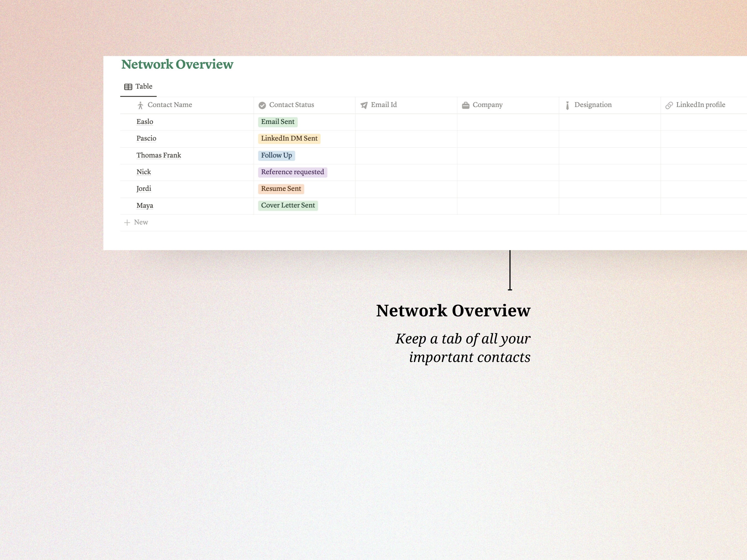Image resolution: width=747 pixels, height=560 pixels.
Task: Click the plus icon next to New
Action: coord(127,222)
